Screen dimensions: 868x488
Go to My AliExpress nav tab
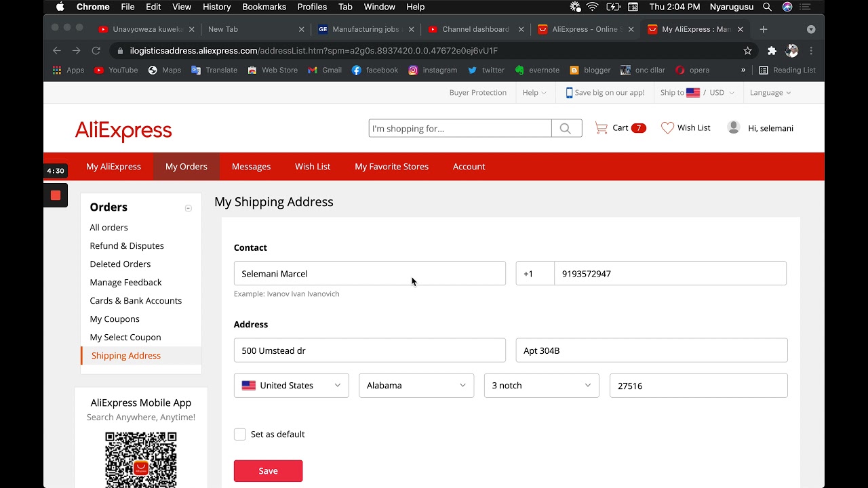[x=113, y=167]
